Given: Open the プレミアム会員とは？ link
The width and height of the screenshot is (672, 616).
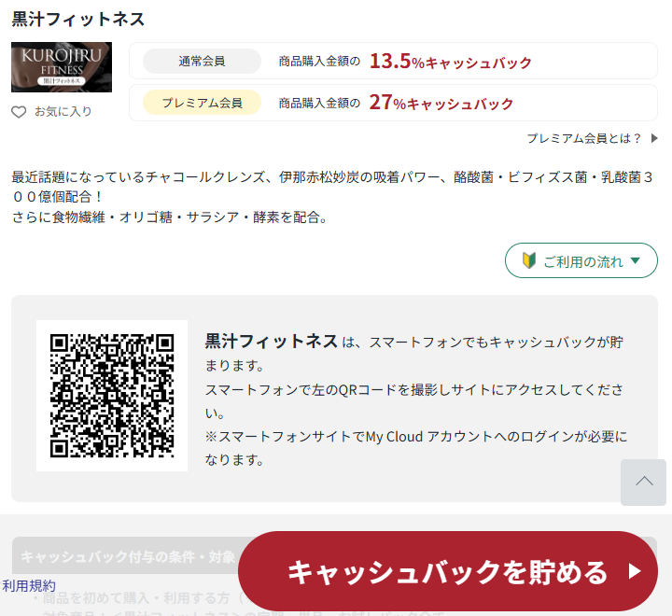Looking at the screenshot, I should (584, 138).
